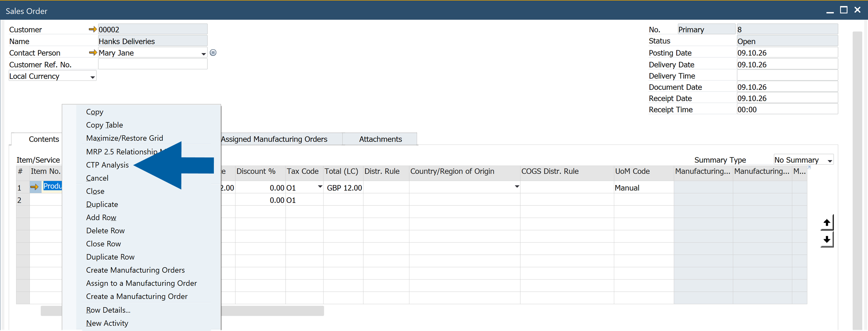Viewport: 868px width, 331px height.
Task: Select Duplicate Row menu entry
Action: point(110,257)
